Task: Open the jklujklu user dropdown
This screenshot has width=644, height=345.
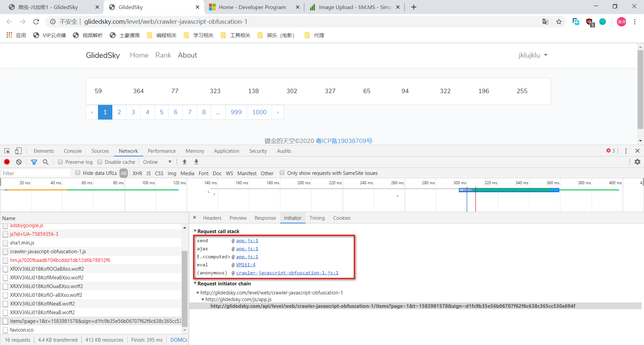Action: click(x=533, y=55)
